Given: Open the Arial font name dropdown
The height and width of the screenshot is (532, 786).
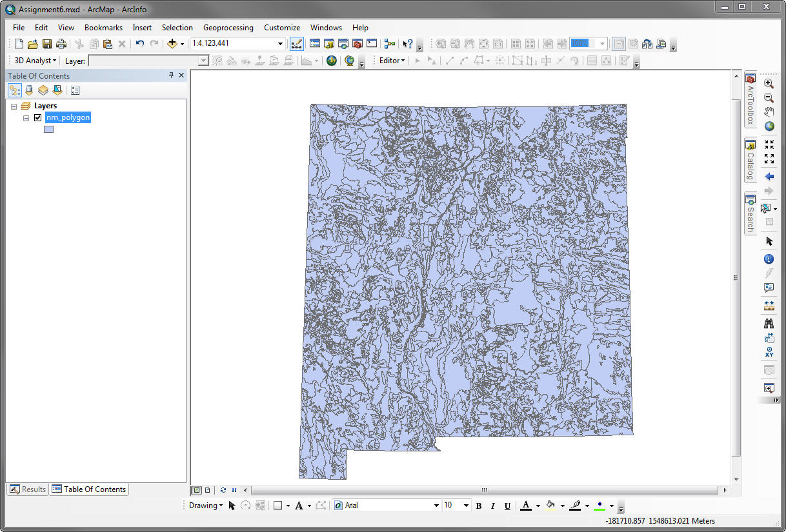Looking at the screenshot, I should (x=436, y=506).
